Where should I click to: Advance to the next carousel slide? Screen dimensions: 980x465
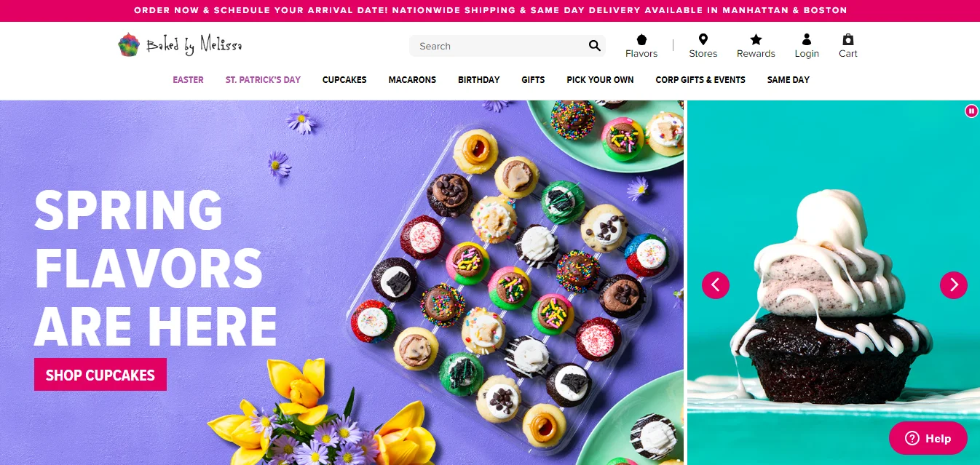[x=954, y=285]
